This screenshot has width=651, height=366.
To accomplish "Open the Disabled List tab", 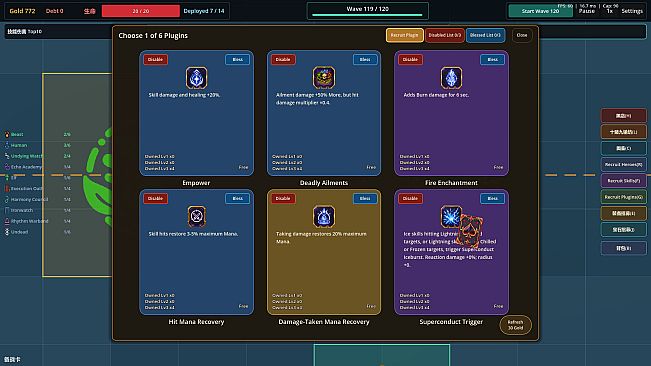I will pos(445,35).
